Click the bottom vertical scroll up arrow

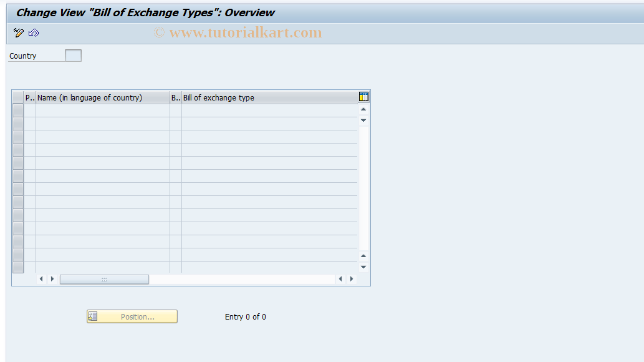[363, 256]
